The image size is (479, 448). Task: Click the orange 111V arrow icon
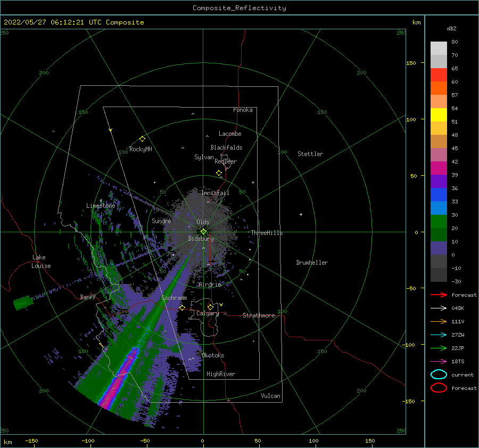(x=439, y=321)
